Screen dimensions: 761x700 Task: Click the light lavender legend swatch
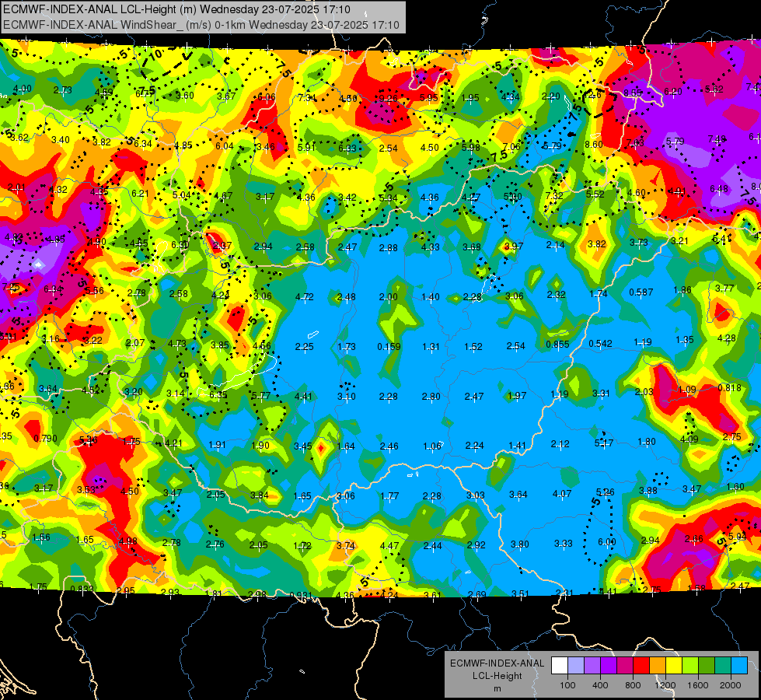(x=576, y=666)
